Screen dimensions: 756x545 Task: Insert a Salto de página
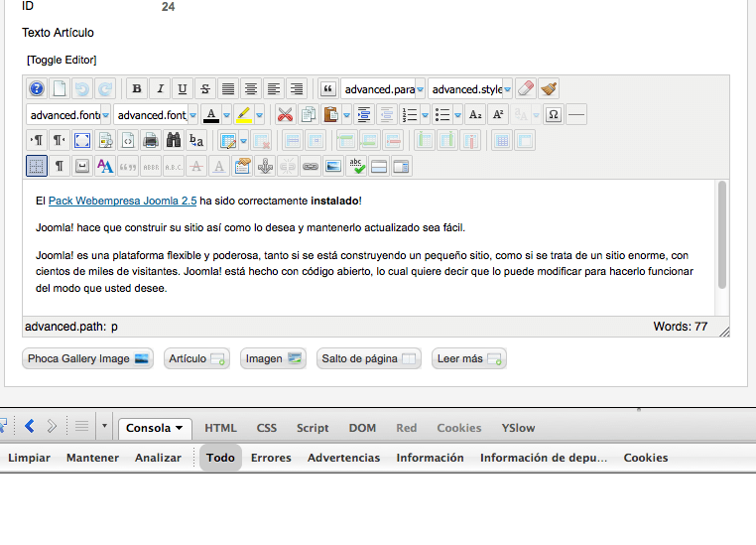(x=369, y=358)
